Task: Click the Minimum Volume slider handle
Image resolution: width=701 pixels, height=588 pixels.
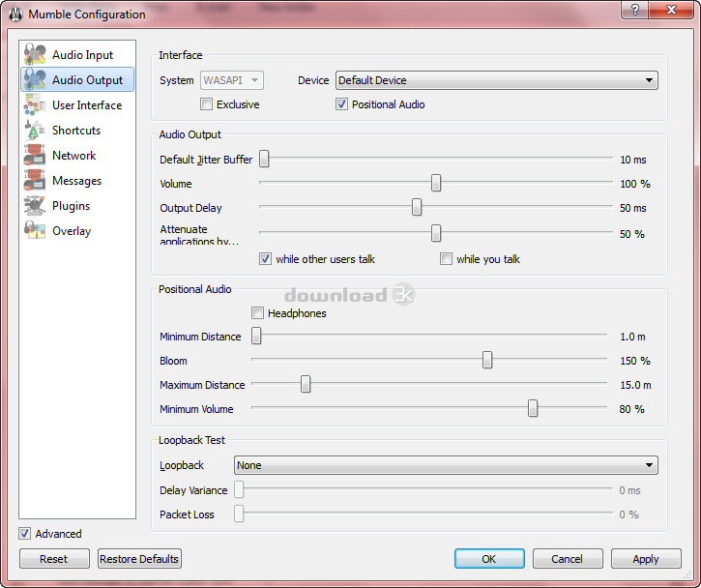Action: 533,408
